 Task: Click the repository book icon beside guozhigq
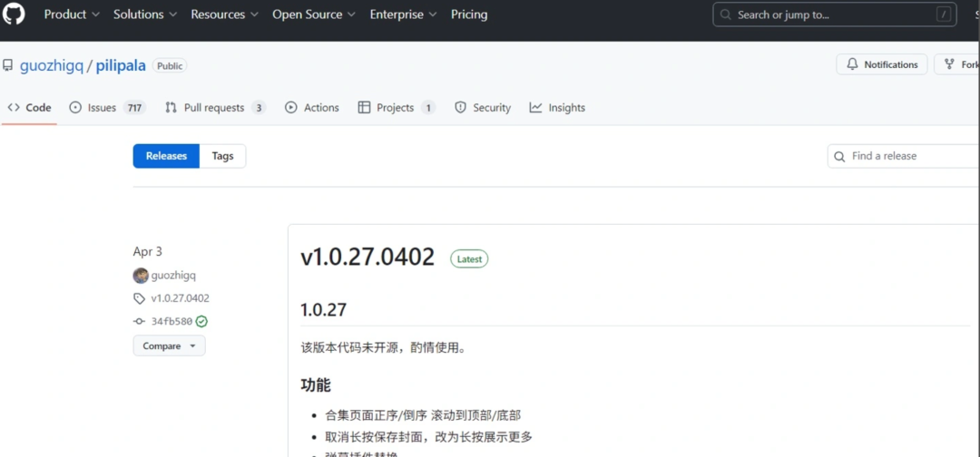click(x=8, y=65)
